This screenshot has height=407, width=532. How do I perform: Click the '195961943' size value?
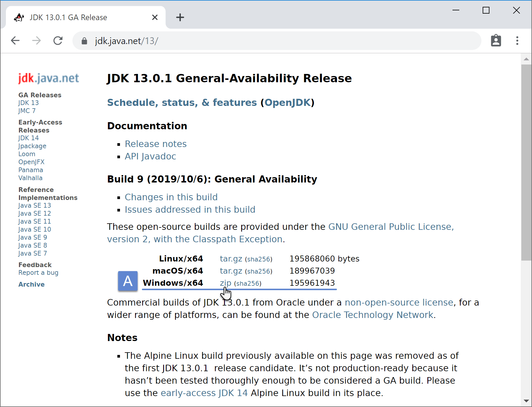(312, 283)
